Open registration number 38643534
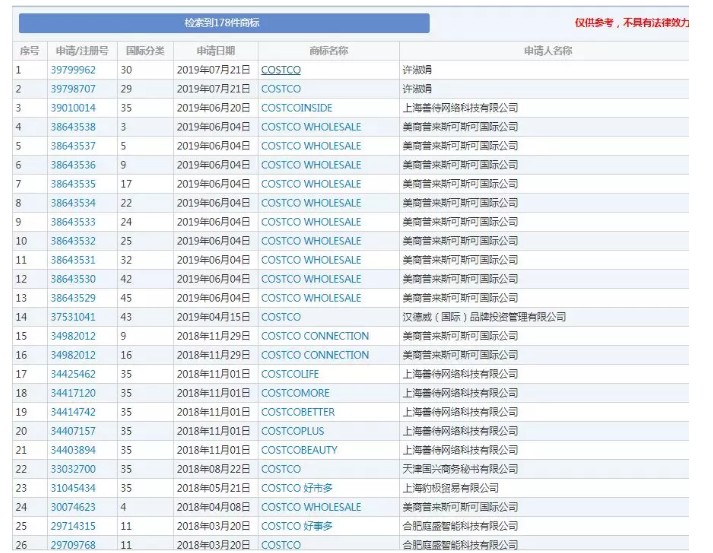 (73, 203)
